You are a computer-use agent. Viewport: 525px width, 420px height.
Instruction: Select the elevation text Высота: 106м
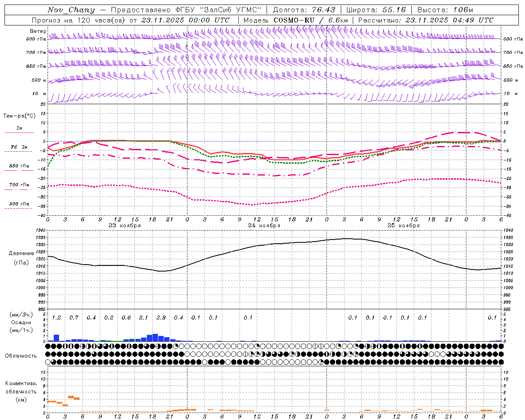click(445, 9)
